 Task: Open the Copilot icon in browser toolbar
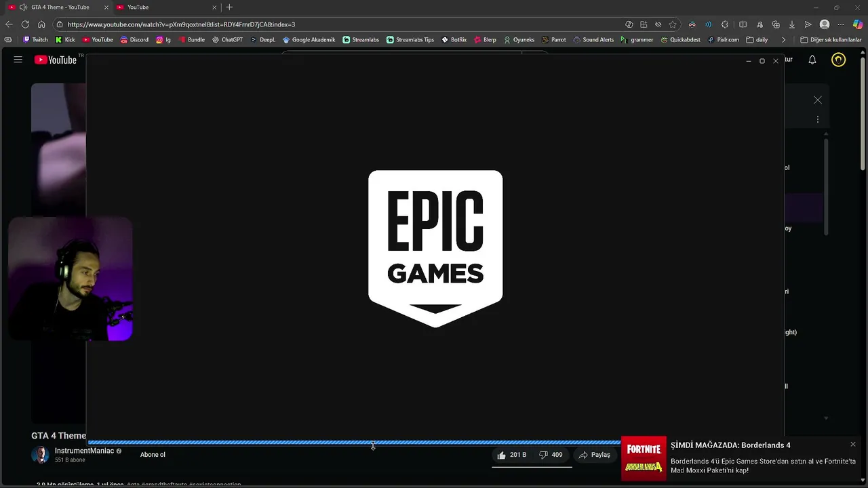[858, 24]
